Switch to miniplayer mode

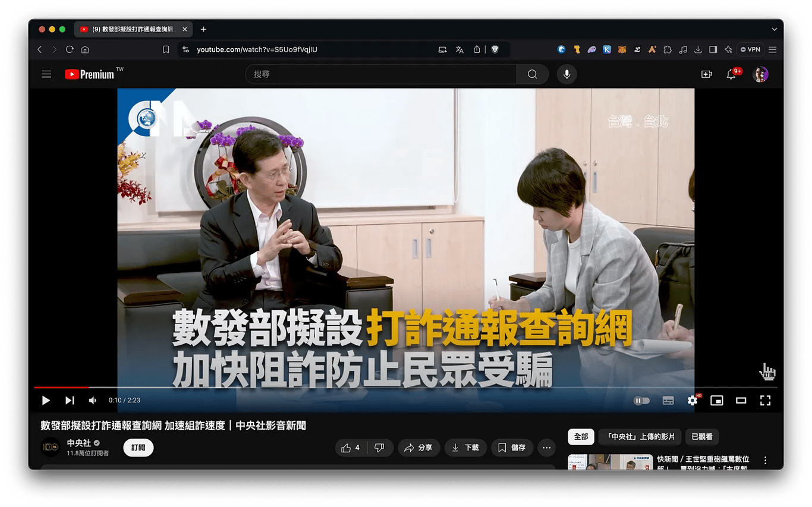tap(717, 401)
